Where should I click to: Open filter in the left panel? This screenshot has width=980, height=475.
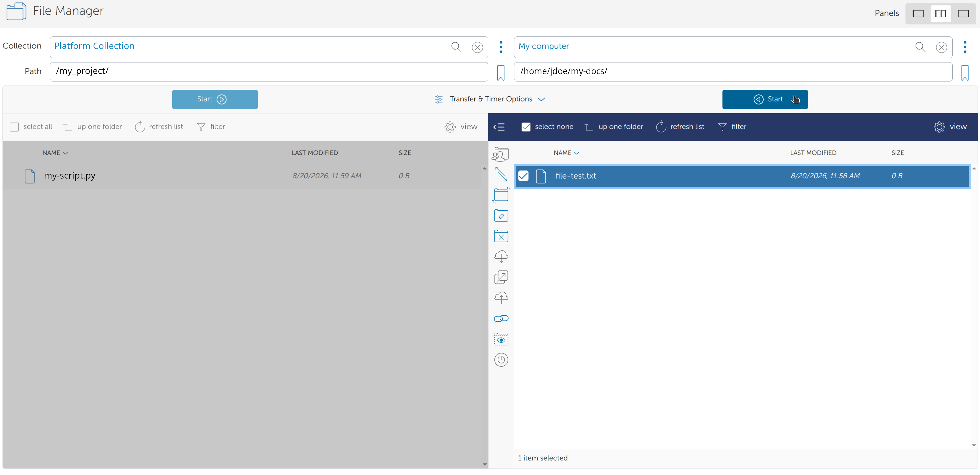(211, 127)
